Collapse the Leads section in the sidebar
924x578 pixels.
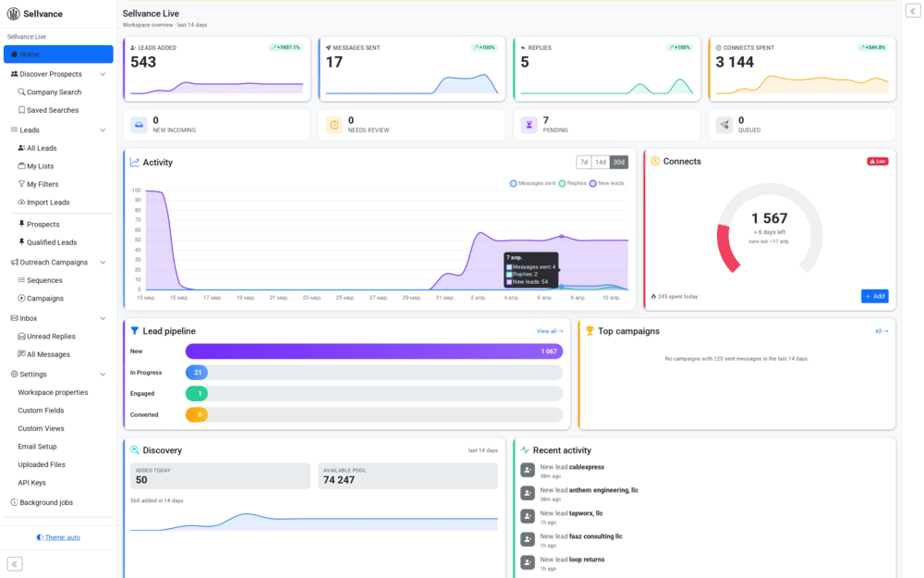[x=103, y=129]
